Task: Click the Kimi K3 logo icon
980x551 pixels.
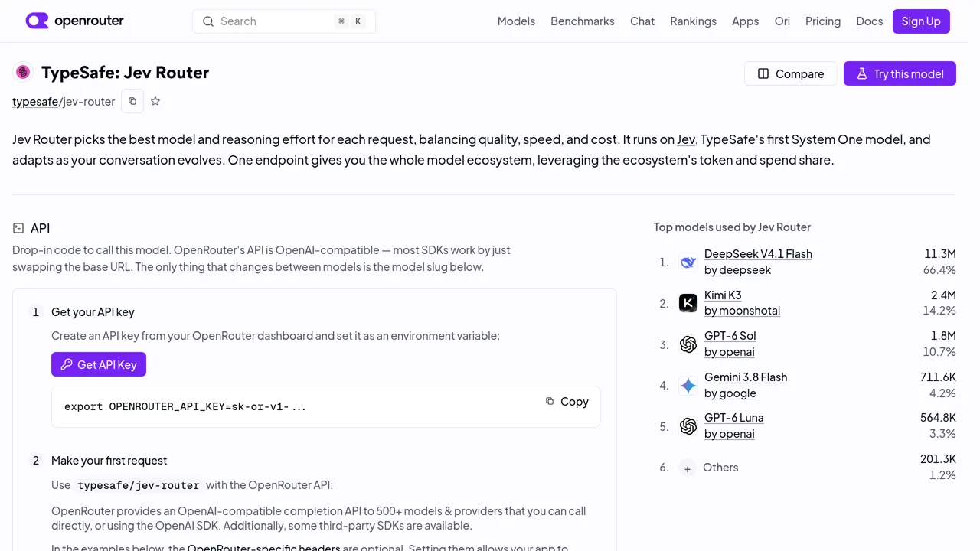Action: click(x=688, y=303)
